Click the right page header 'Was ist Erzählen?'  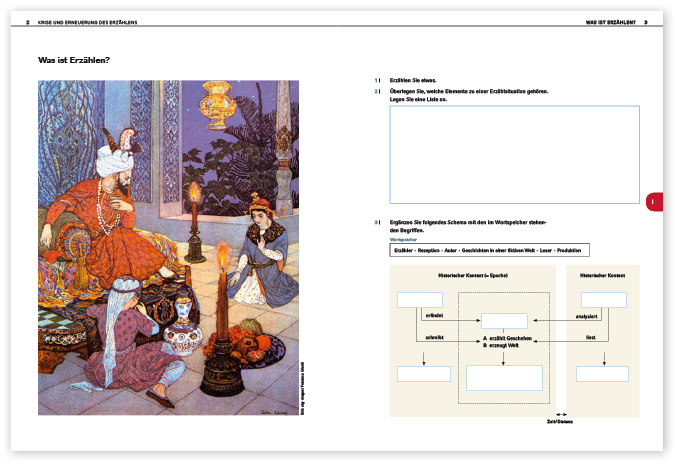point(610,22)
